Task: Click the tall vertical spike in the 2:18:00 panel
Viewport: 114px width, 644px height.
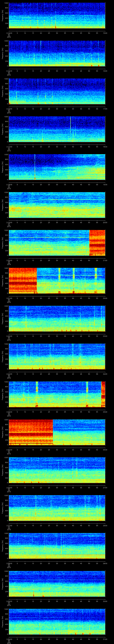Action: click(35, 167)
